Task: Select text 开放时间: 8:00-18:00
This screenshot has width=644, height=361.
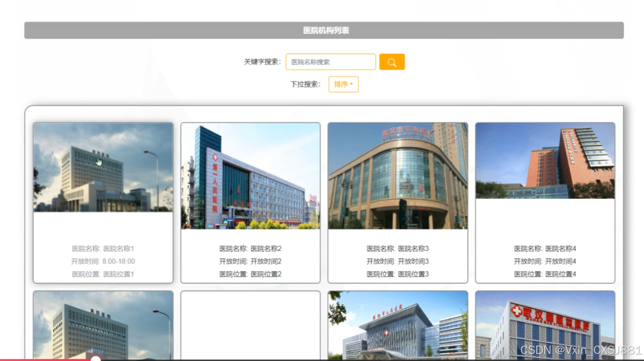Action: tap(103, 261)
